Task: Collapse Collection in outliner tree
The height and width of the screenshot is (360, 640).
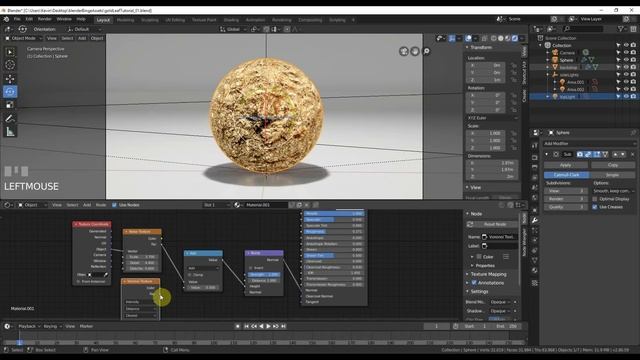Action: tap(540, 45)
